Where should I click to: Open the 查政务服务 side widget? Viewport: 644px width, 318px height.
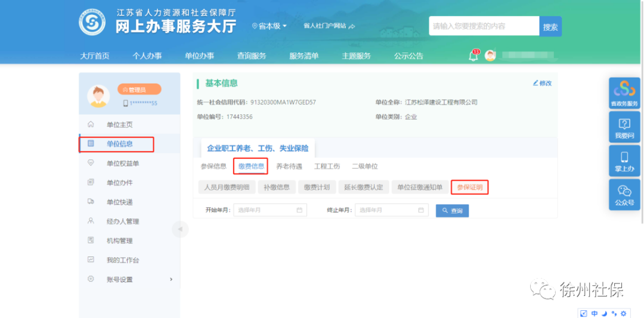click(624, 94)
